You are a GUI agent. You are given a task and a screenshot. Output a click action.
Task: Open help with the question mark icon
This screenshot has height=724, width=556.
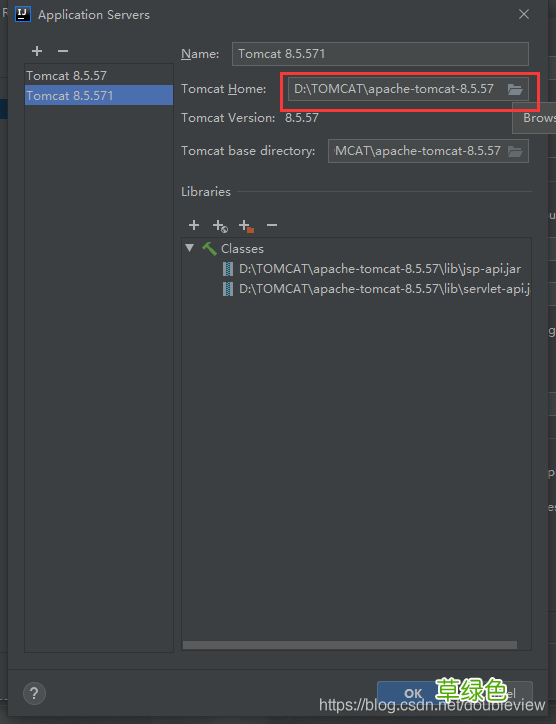tap(34, 693)
